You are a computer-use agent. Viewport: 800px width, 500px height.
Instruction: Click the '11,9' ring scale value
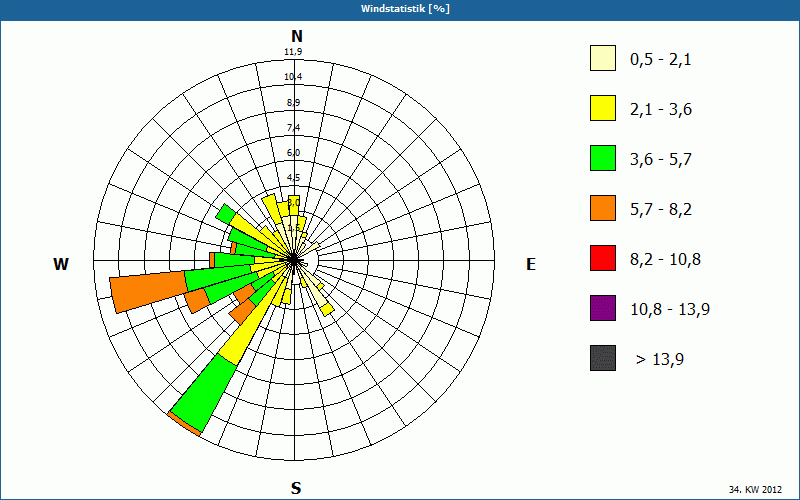(x=293, y=52)
